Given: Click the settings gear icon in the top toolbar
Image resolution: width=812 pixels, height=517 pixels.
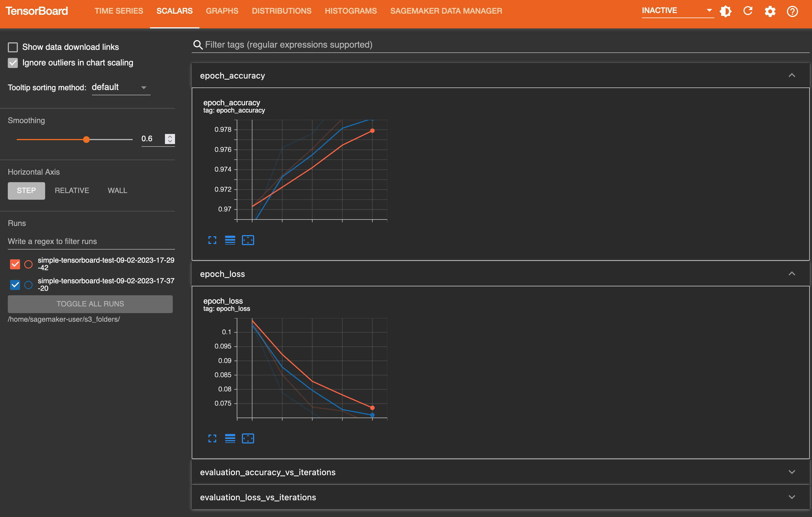Looking at the screenshot, I should tap(770, 11).
